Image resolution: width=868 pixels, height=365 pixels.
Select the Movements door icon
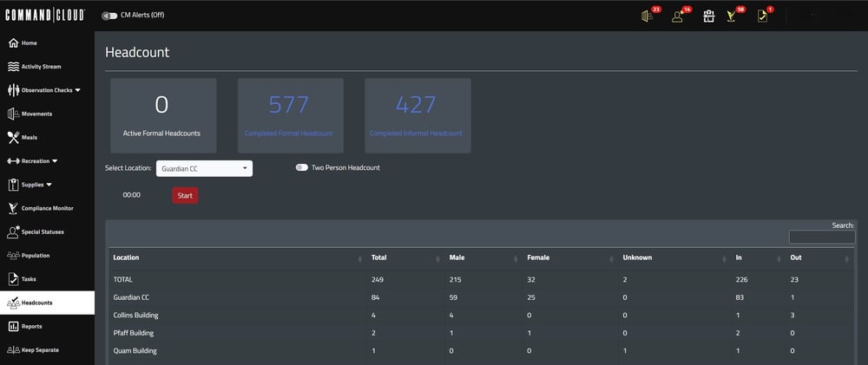[x=14, y=114]
